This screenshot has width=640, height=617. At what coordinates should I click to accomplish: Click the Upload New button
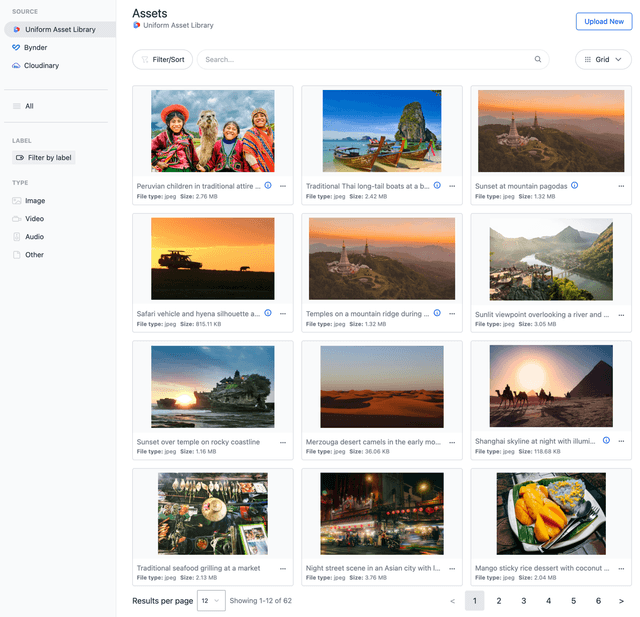604,22
